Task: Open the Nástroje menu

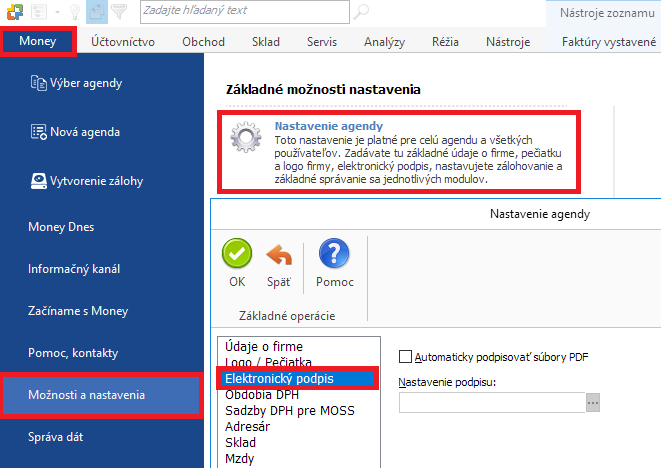Action: 508,42
